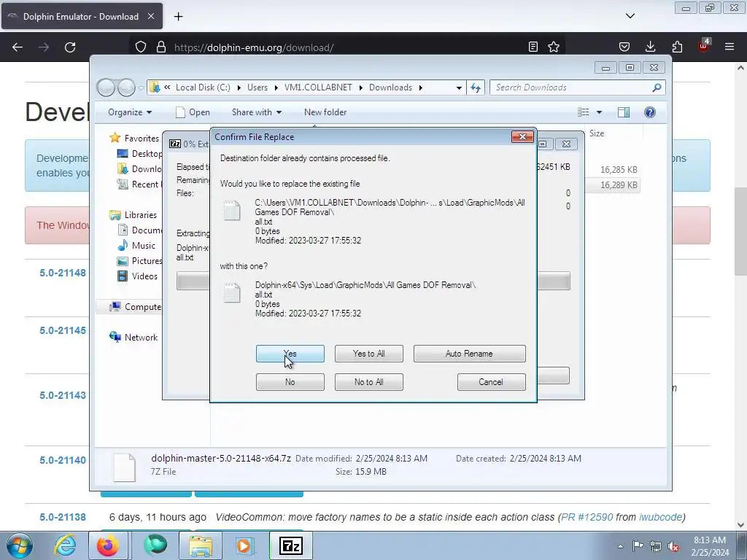Open the Firefox hamburger menu
Image resolution: width=747 pixels, height=560 pixels.
tap(729, 47)
